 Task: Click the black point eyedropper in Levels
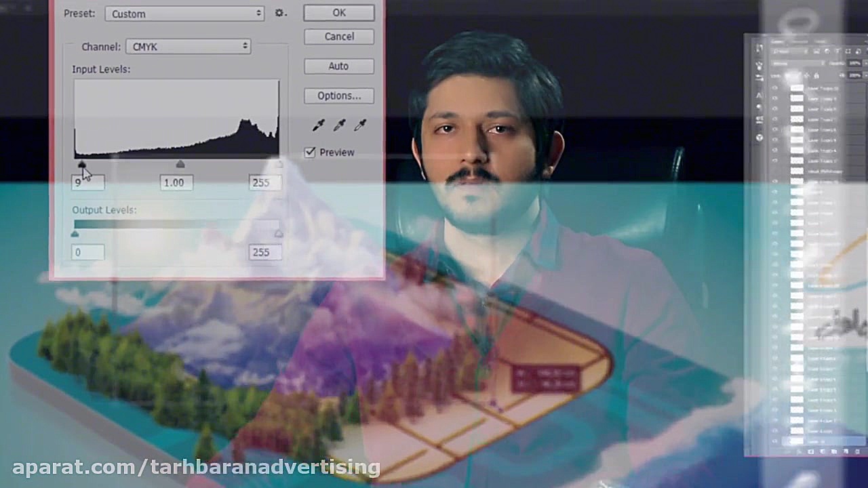coord(318,125)
